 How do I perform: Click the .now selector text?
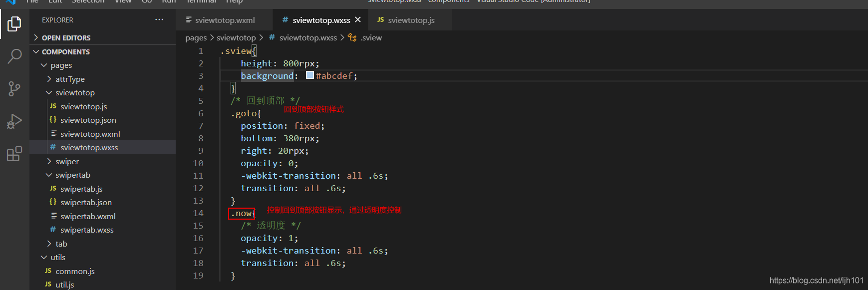[241, 214]
